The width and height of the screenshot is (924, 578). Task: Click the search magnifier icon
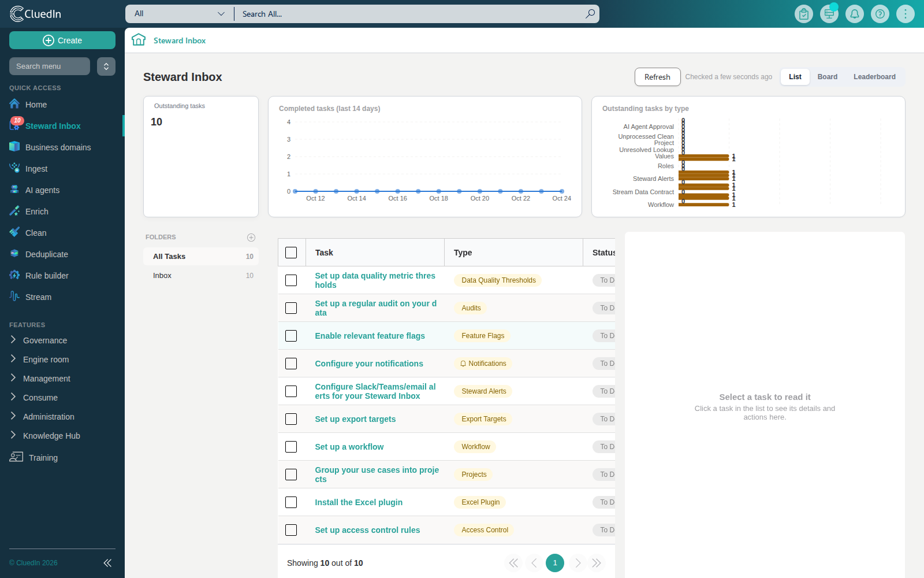(x=590, y=14)
